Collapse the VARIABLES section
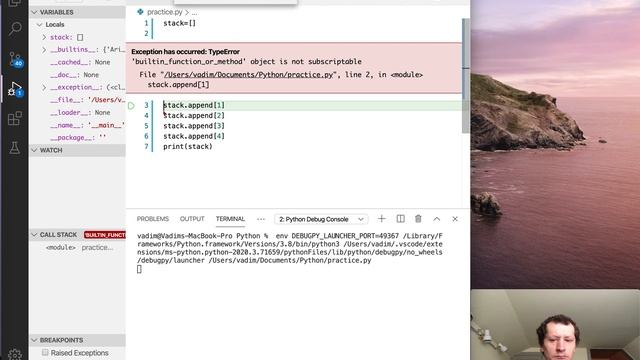Viewport: 640px width, 360px height. 34,12
